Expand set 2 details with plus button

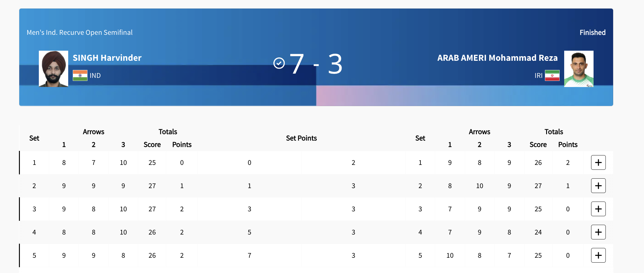coord(598,186)
